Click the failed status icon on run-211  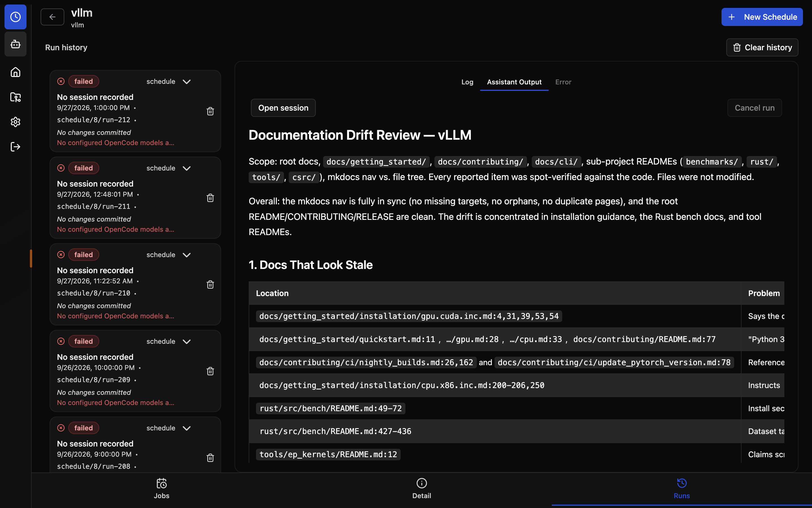tap(61, 168)
